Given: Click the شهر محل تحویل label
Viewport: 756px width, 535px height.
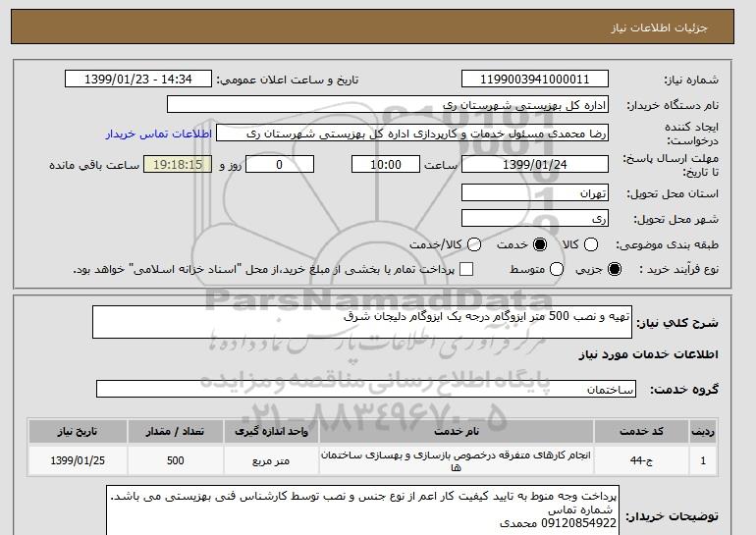Looking at the screenshot, I should (x=675, y=219).
